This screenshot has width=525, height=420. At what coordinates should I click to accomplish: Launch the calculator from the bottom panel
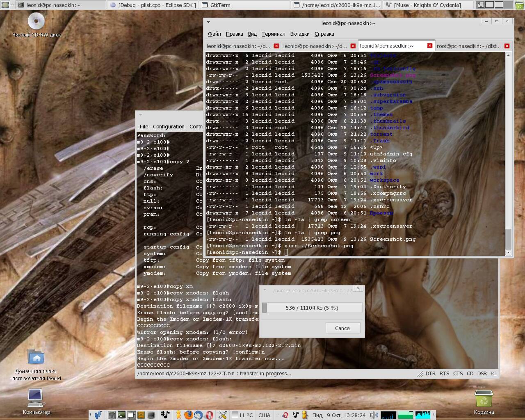pyautogui.click(x=112, y=415)
